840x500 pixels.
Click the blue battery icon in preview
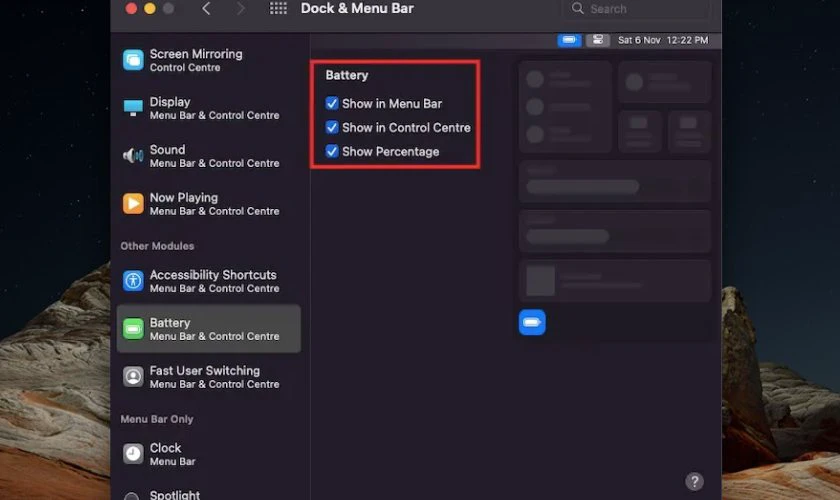pos(532,322)
